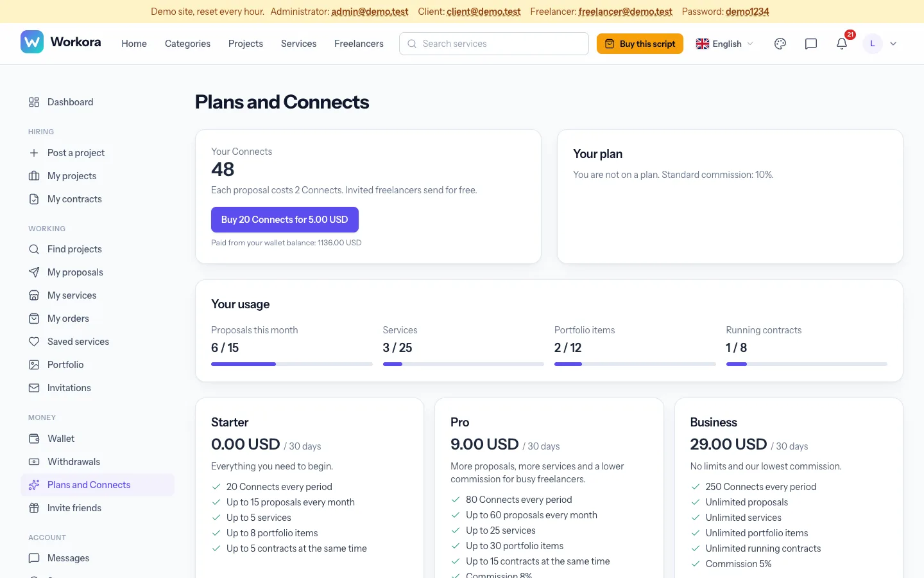Click the demo1234 password link
This screenshot has width=924, height=578.
(748, 12)
